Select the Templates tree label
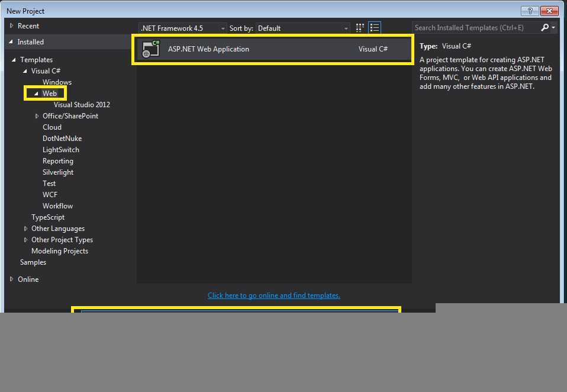This screenshot has width=567, height=392. tap(36, 60)
